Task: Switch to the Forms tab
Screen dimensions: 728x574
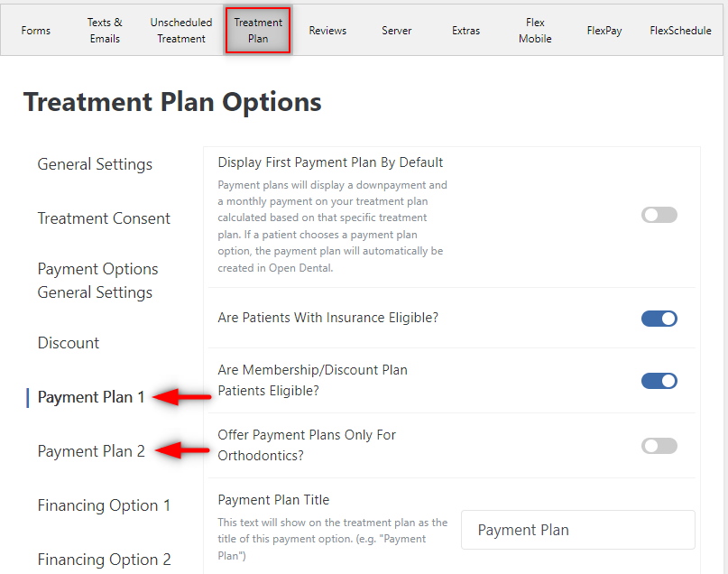Action: (x=35, y=30)
